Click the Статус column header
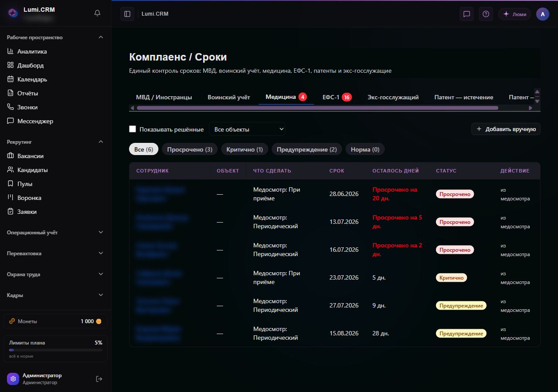Image resolution: width=558 pixels, height=392 pixels. (446, 171)
